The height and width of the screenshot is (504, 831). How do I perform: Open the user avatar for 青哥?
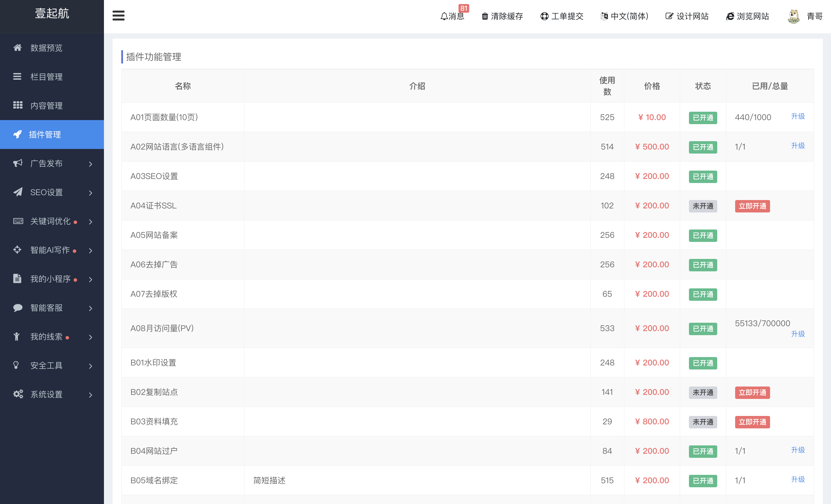point(794,16)
